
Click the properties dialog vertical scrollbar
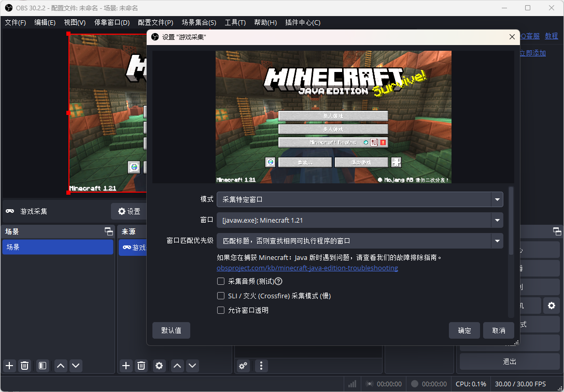[x=511, y=221]
